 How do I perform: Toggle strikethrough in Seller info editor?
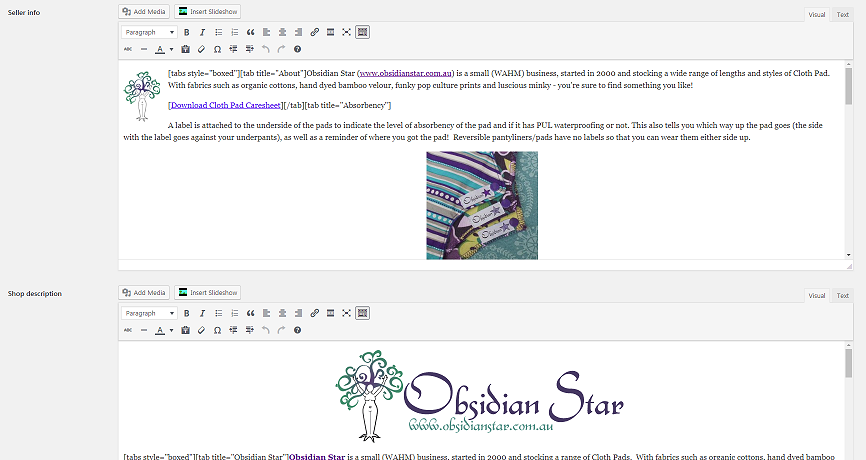[128, 48]
